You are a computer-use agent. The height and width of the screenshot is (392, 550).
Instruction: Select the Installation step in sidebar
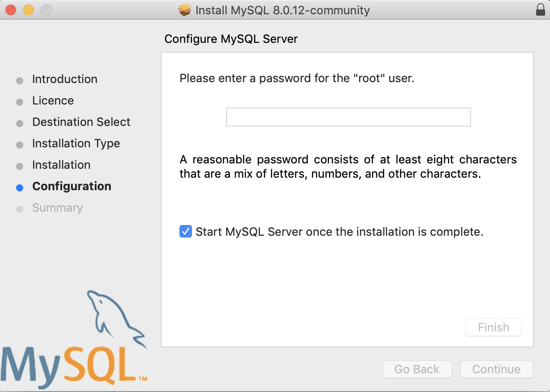pyautogui.click(x=61, y=165)
